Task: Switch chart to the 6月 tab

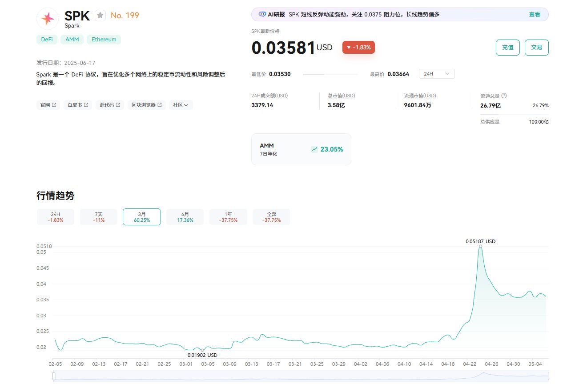Action: [185, 217]
